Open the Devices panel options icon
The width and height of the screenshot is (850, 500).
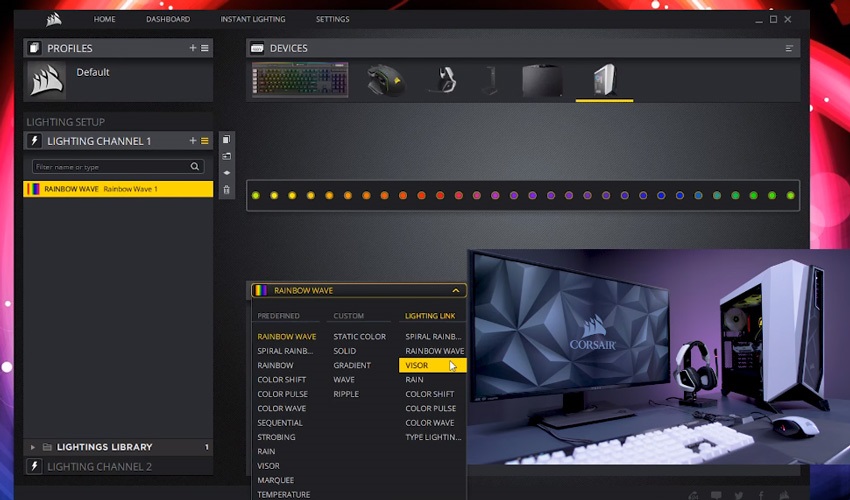(x=789, y=48)
